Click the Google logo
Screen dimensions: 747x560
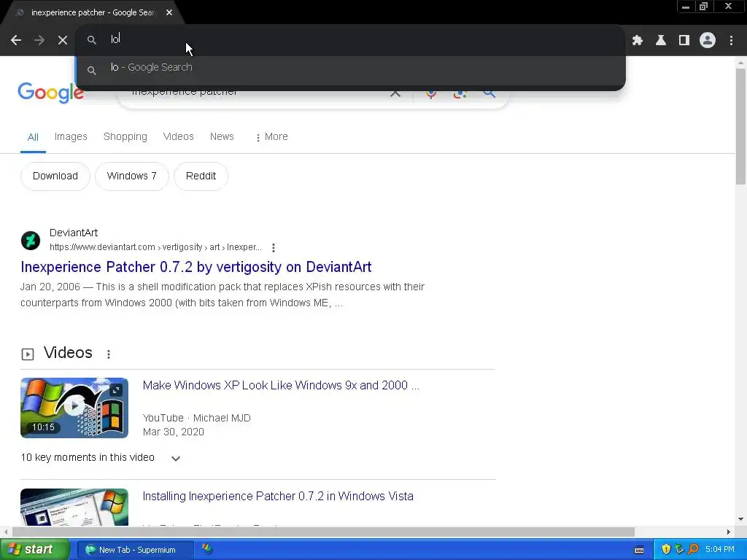51,93
